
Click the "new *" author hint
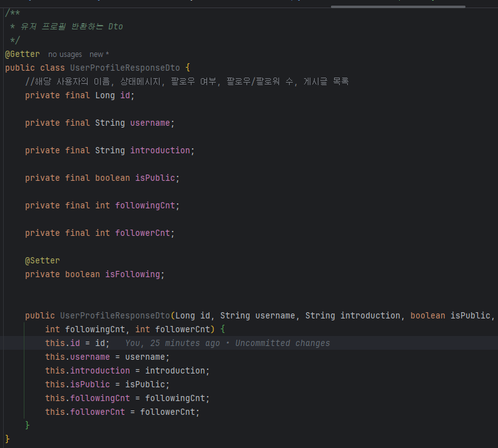click(99, 54)
